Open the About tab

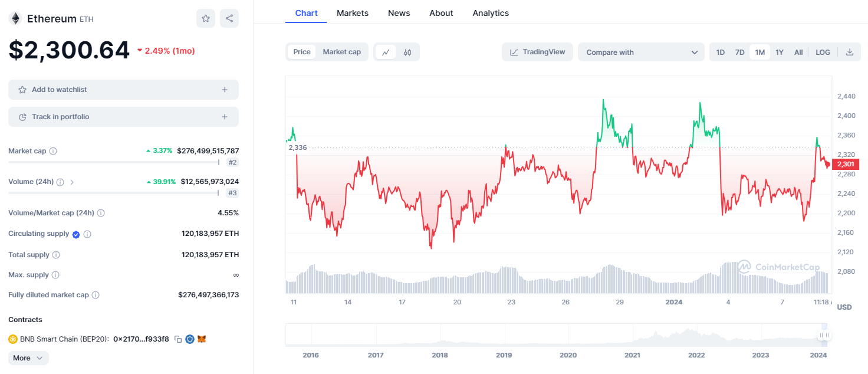coord(441,13)
